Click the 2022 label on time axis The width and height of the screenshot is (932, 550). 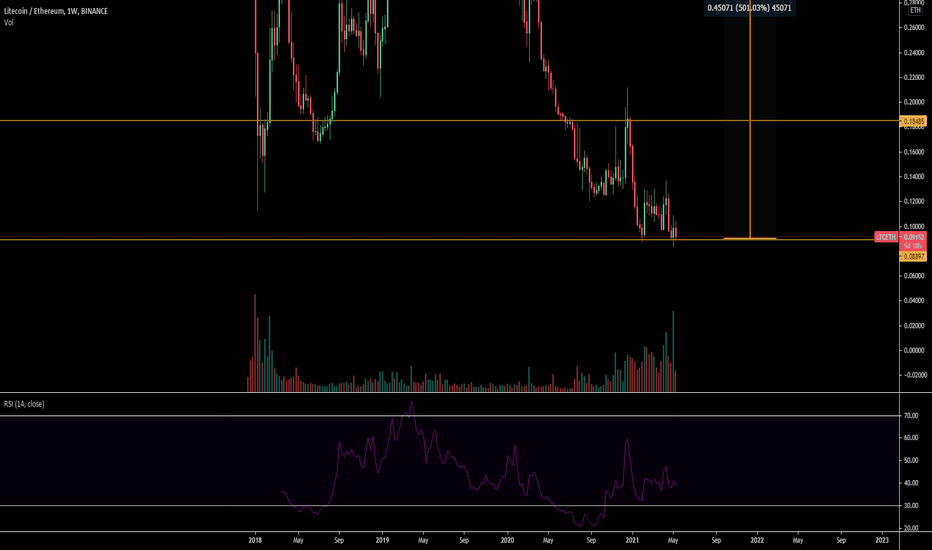coord(757,540)
